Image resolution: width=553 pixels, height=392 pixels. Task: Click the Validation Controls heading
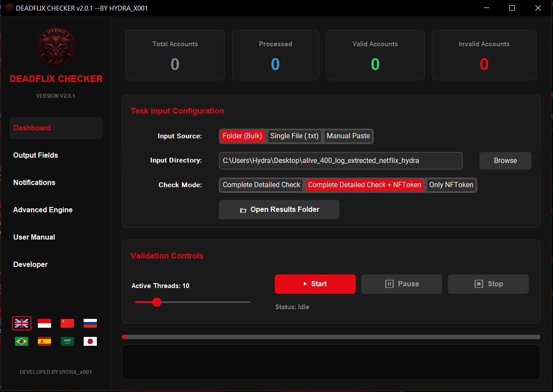click(167, 256)
